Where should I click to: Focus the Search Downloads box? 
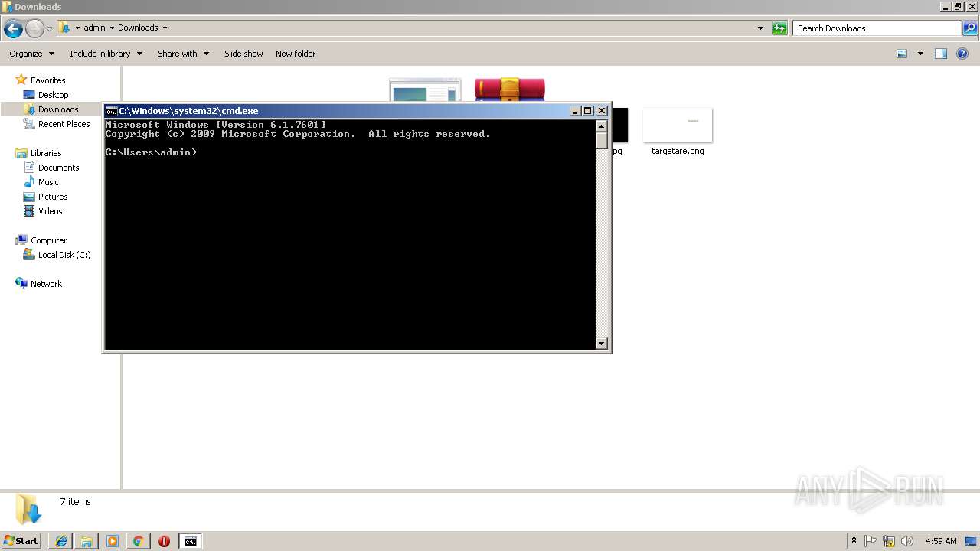(877, 28)
